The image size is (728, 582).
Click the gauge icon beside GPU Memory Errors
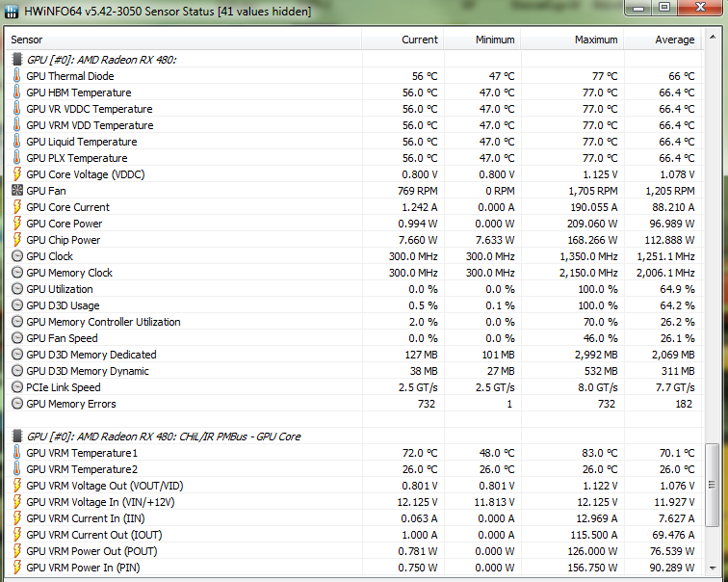tap(17, 403)
